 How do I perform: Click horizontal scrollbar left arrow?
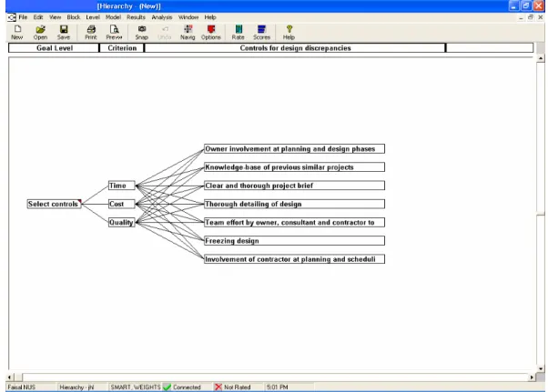tap(10, 377)
